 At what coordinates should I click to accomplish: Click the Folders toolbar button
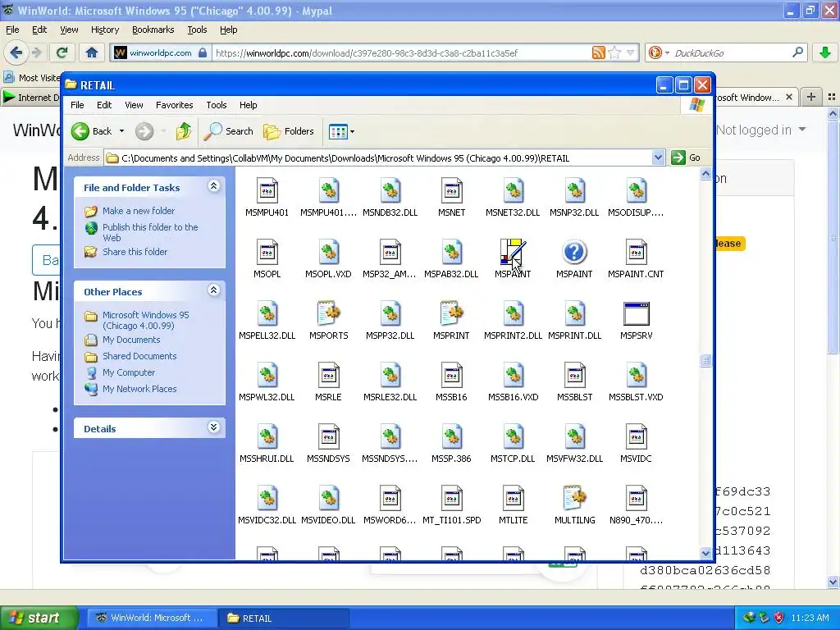pos(288,131)
